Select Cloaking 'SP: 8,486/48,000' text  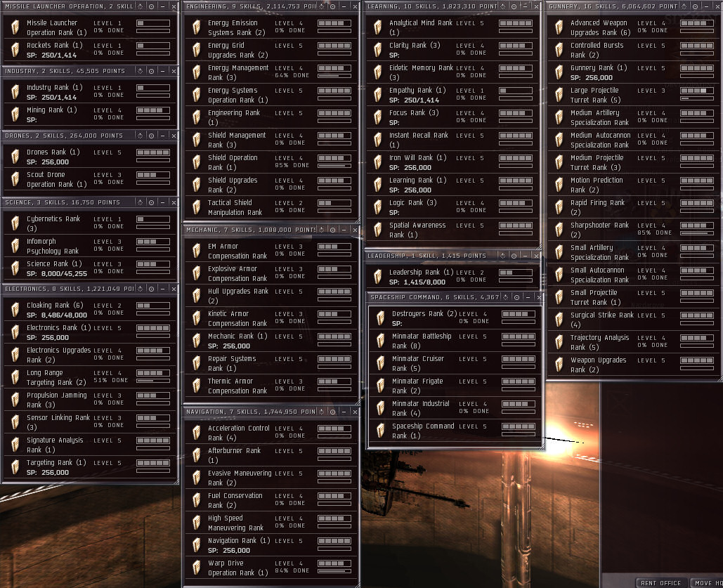point(57,315)
